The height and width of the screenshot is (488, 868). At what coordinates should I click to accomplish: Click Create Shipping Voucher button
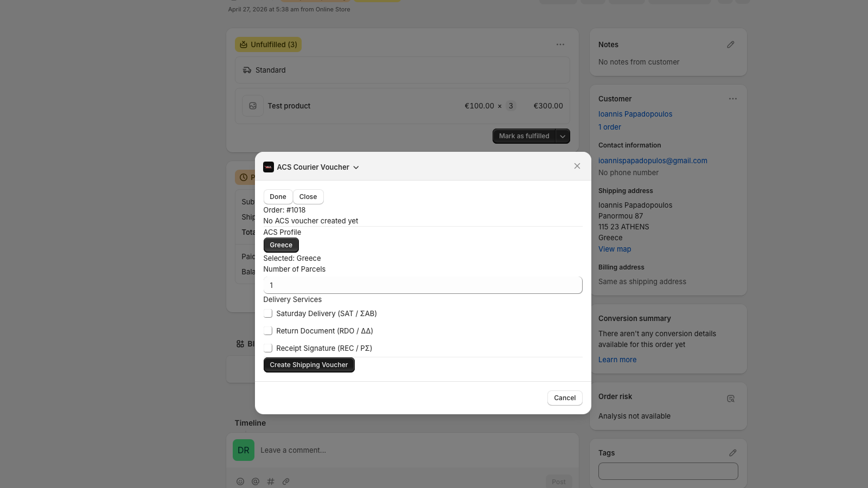pos(309,365)
